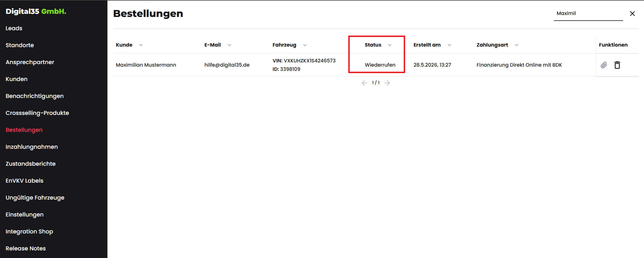Delete the Maximilian Mustermann order via trash icon
644x258 pixels.
[617, 65]
